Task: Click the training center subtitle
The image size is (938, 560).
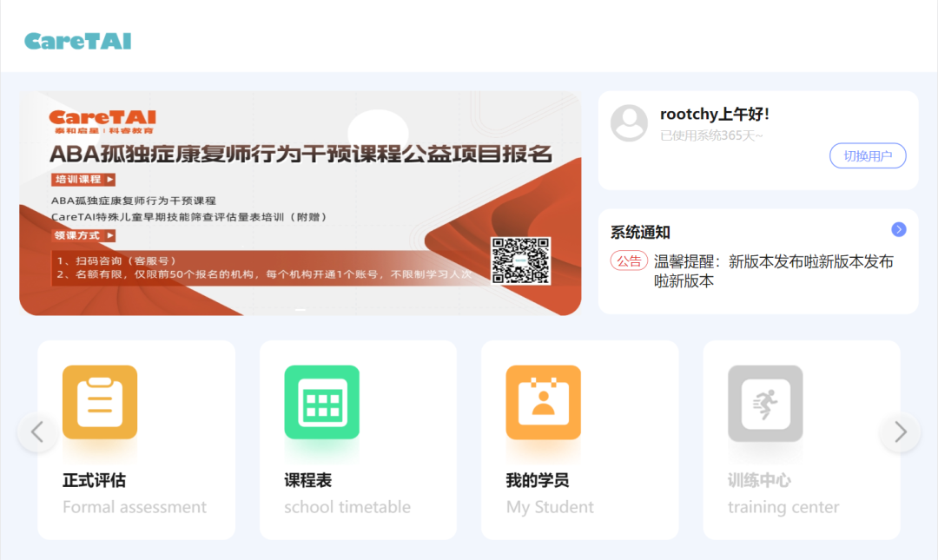Action: coord(783,507)
